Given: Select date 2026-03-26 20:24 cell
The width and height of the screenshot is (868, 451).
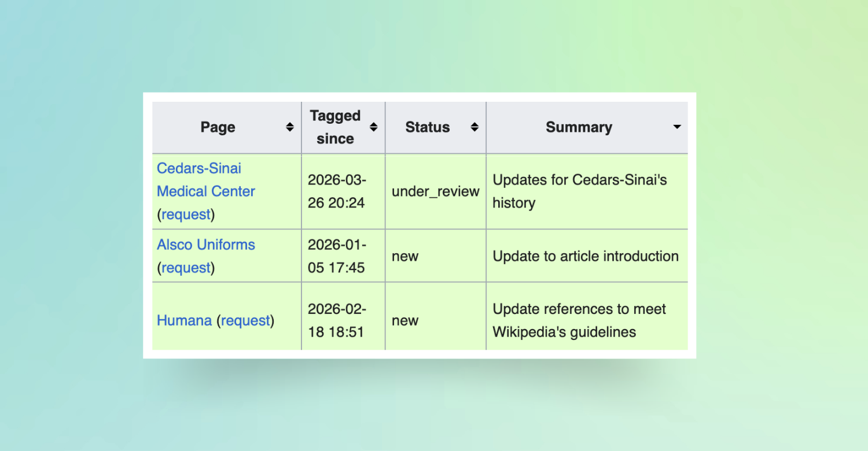Looking at the screenshot, I should point(344,191).
